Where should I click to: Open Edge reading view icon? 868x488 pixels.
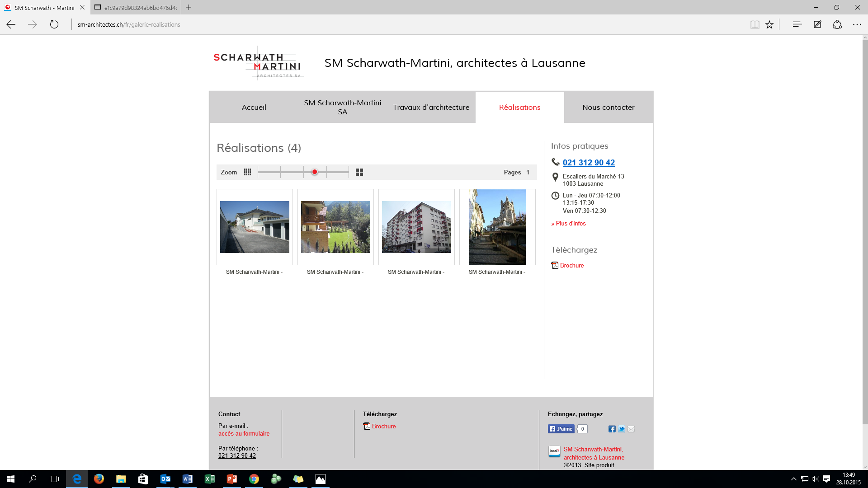point(755,25)
